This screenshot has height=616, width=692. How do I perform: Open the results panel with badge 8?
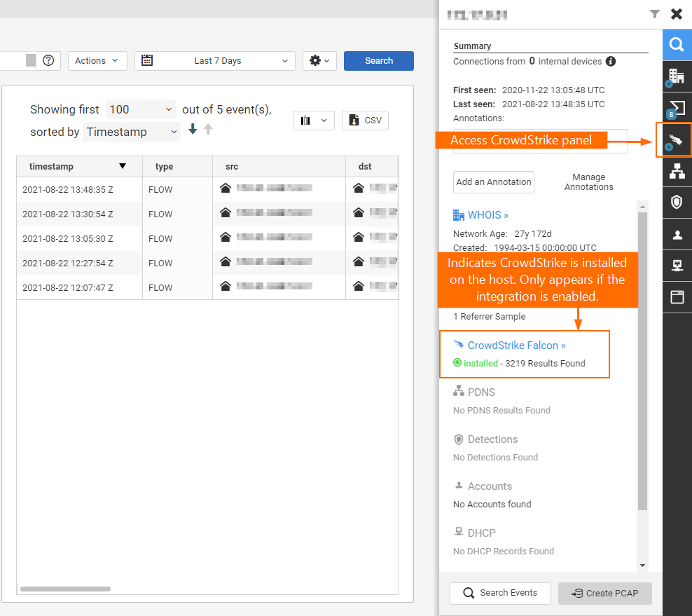pos(677,107)
